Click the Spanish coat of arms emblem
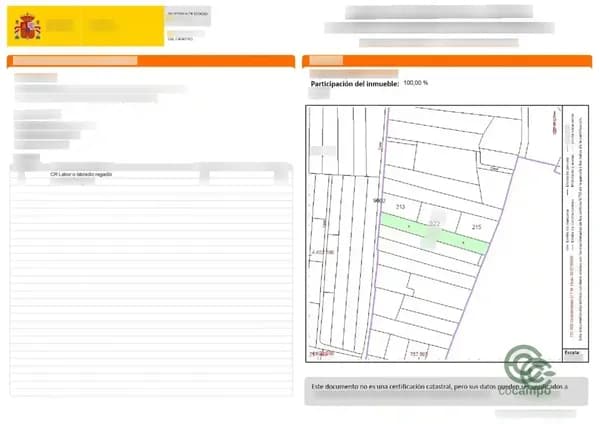600x424 pixels. 27,27
